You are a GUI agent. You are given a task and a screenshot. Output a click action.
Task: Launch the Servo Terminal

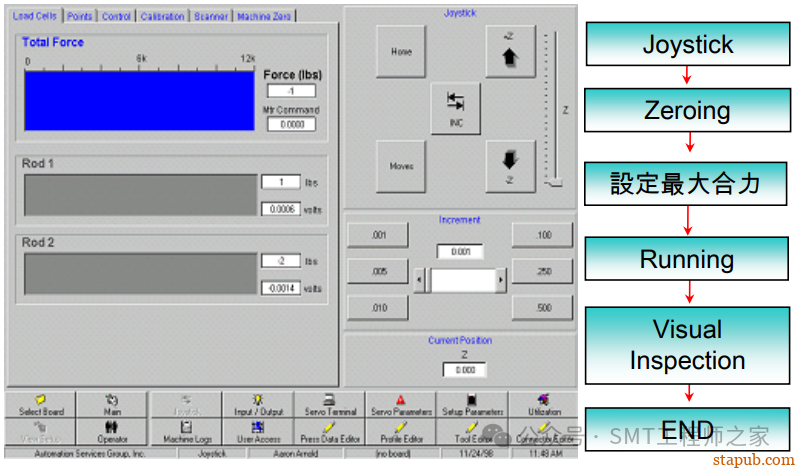(327, 404)
